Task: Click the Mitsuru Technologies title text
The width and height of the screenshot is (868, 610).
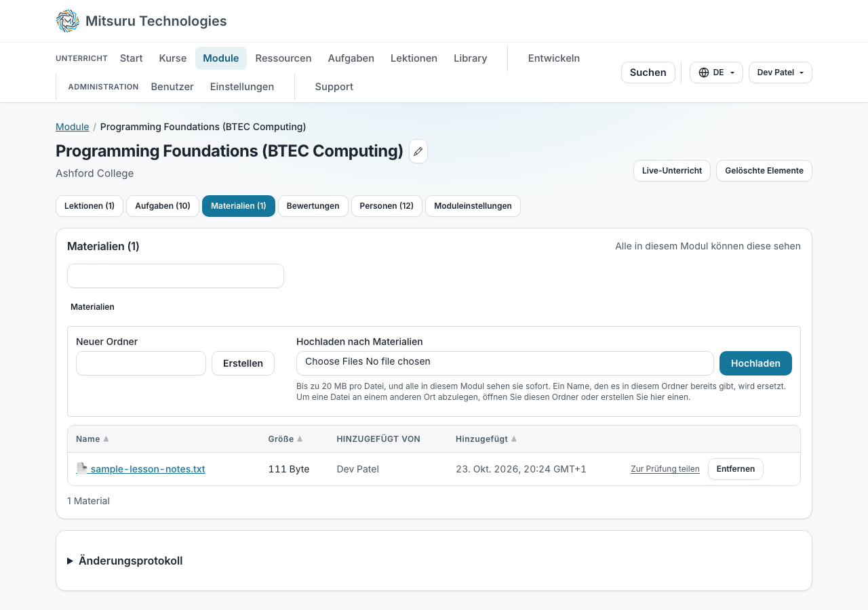Action: tap(156, 21)
